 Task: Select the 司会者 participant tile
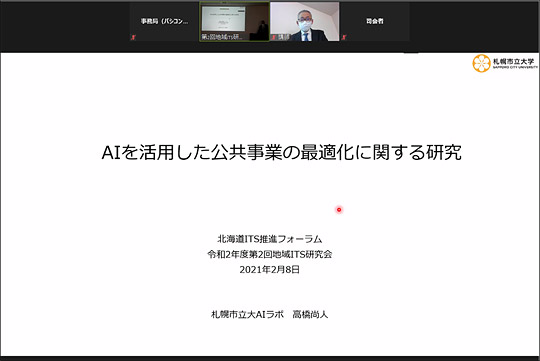coord(375,21)
